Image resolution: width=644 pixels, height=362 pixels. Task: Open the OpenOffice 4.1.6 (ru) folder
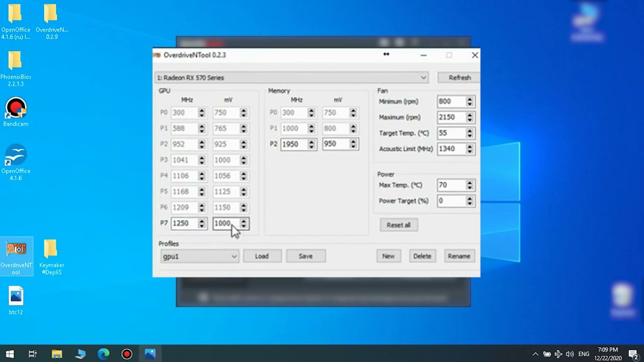coord(15,22)
